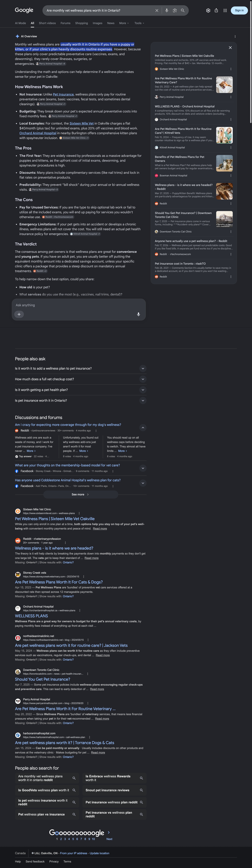Open AI Overview three-dot options menu
Image resolution: width=252 pixels, height=868 pixels.
235,36
